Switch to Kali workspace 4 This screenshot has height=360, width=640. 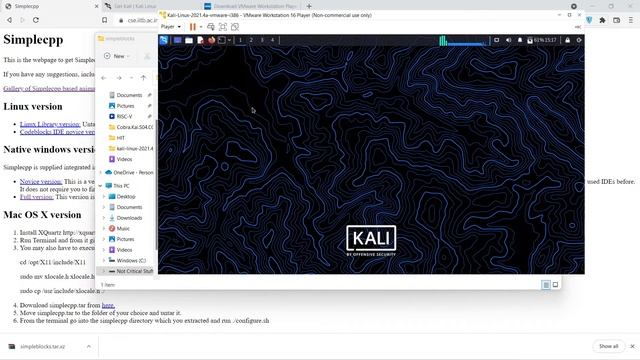point(273,40)
